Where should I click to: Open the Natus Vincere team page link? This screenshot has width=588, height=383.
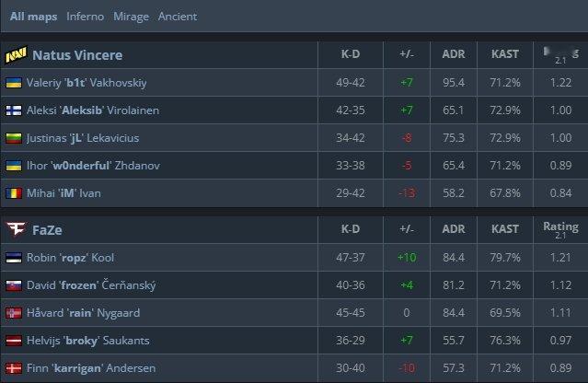click(77, 55)
